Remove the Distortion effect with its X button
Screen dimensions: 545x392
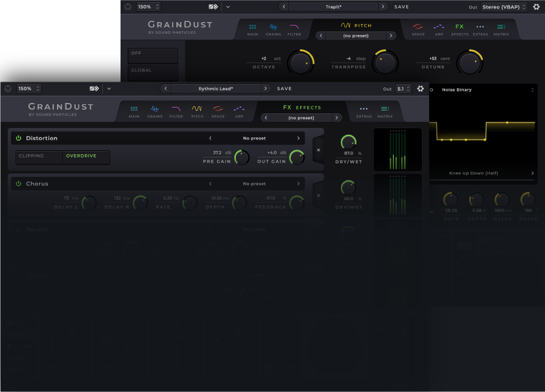click(x=318, y=150)
